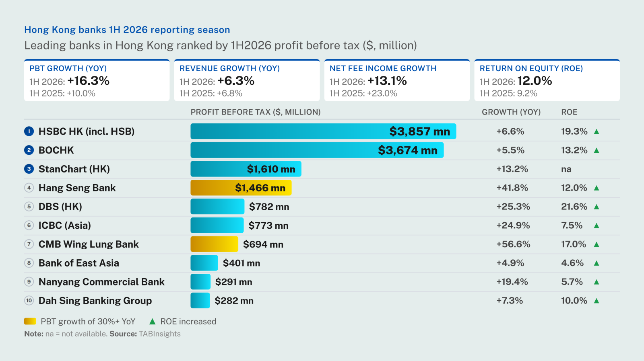Click the 'PROFIT BEFORE TAX ($, MILLION)' column header
This screenshot has width=644, height=361.
pyautogui.click(x=256, y=112)
